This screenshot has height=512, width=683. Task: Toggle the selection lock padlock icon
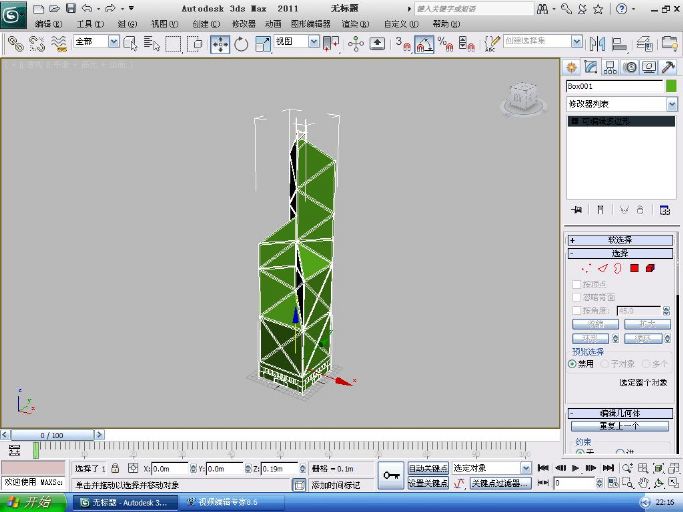pos(115,468)
